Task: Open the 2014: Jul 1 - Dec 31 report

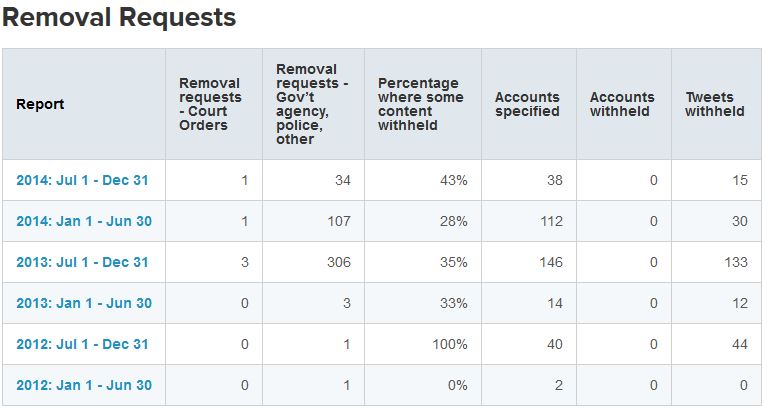Action: coord(82,180)
